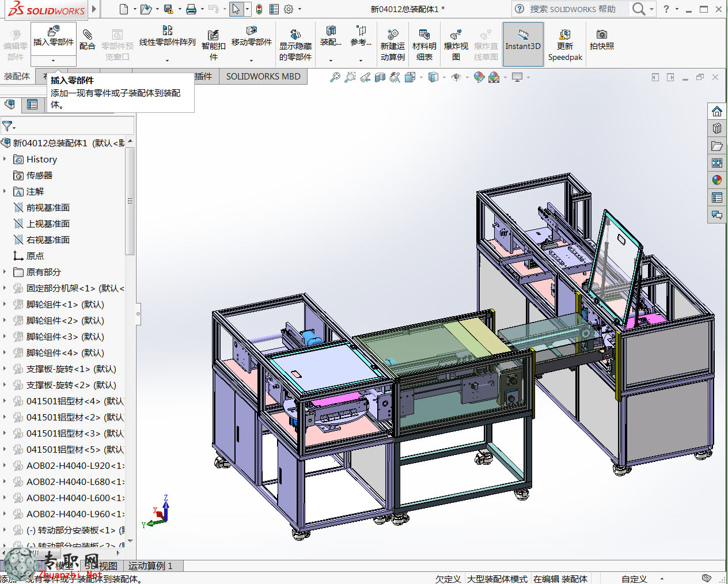The width and height of the screenshot is (728, 584).
Task: Click the Rebuild traffic-light icon
Action: (x=259, y=9)
